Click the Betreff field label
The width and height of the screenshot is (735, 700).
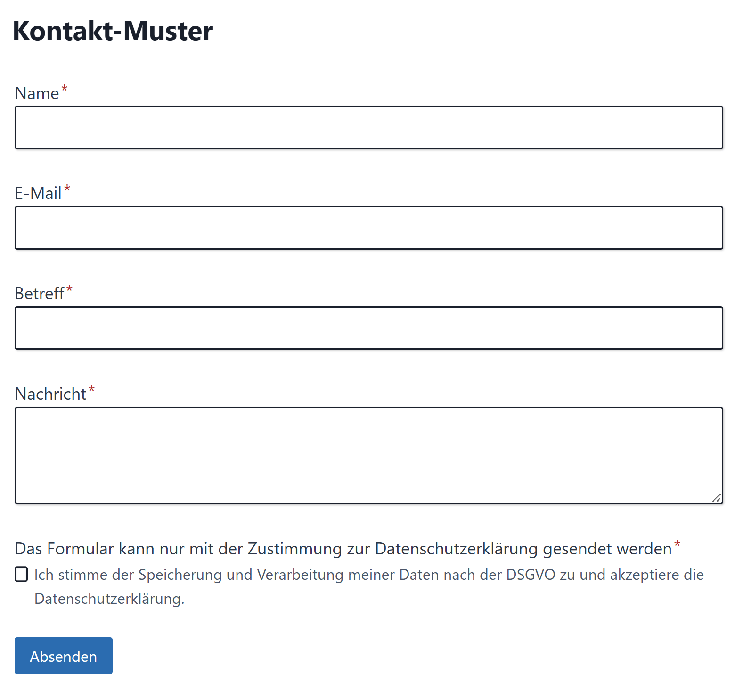coord(40,294)
